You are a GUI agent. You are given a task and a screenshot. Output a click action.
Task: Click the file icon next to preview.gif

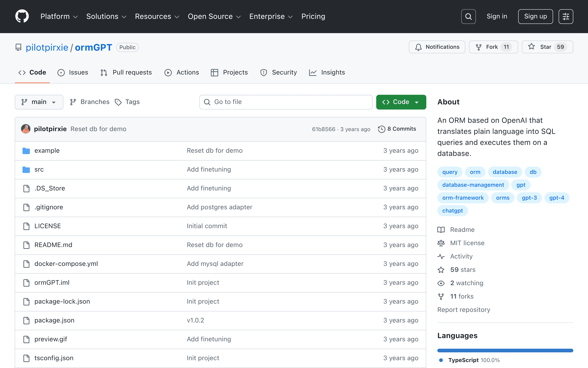click(x=26, y=339)
